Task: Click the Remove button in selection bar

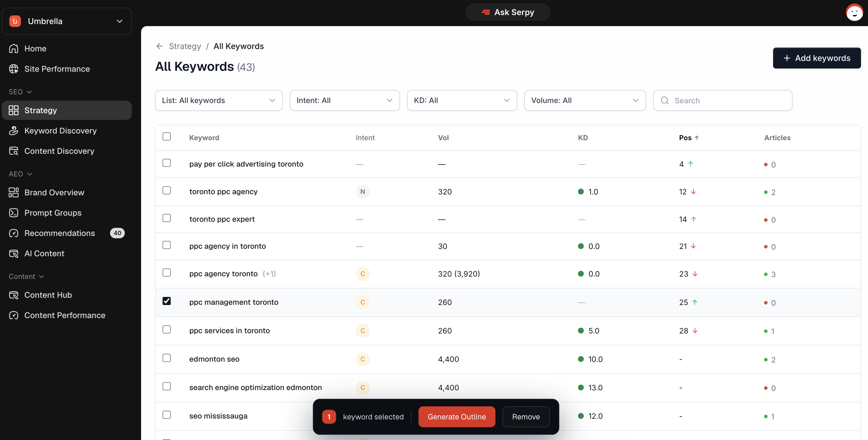Action: [526, 417]
